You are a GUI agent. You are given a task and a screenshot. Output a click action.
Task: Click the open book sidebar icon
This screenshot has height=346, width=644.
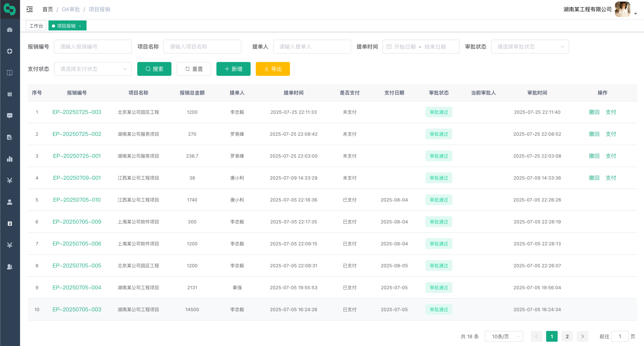[10, 73]
